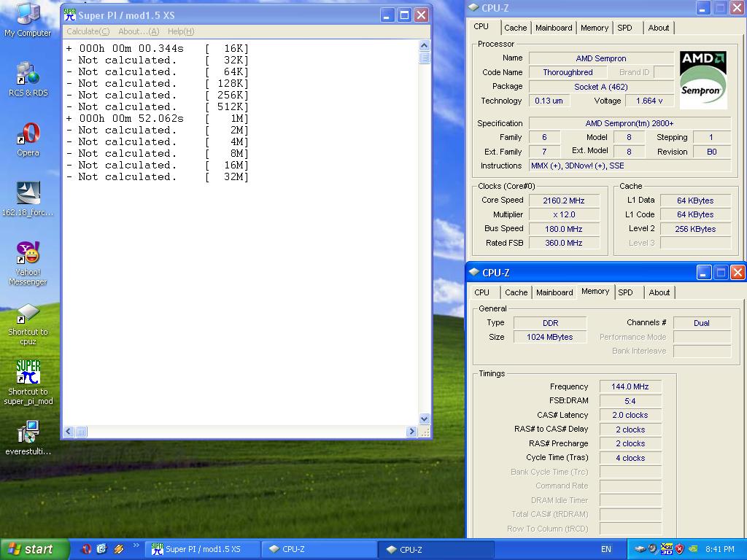The height and width of the screenshot is (560, 747).
Task: Click the 8:41 PM taskbar clock
Action: 719,549
